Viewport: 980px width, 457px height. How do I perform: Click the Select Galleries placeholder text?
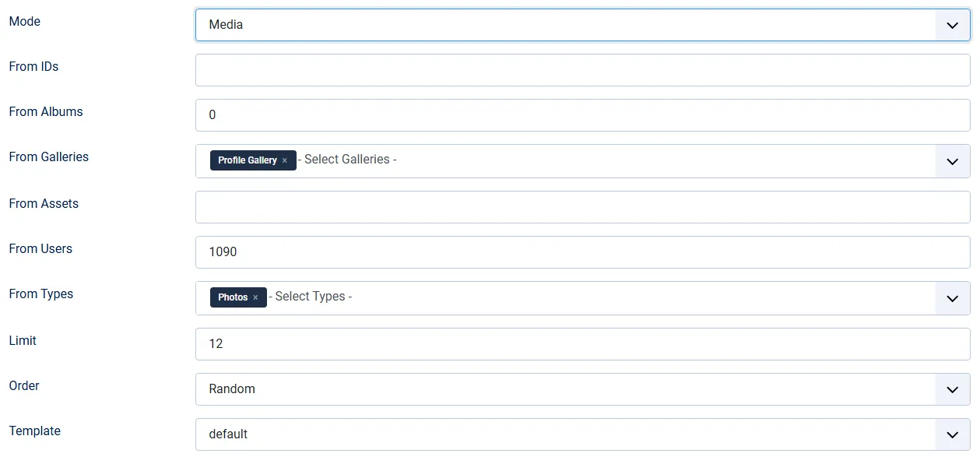point(350,160)
